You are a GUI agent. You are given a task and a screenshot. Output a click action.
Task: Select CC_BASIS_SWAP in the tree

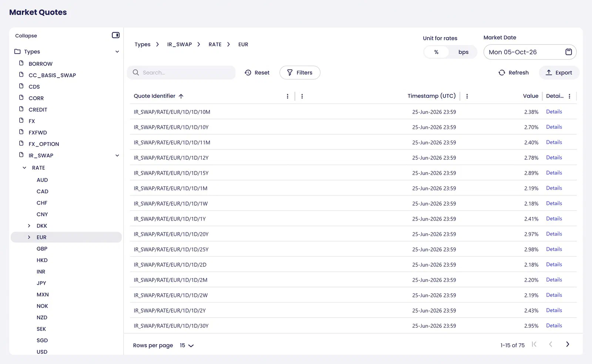[x=52, y=75]
